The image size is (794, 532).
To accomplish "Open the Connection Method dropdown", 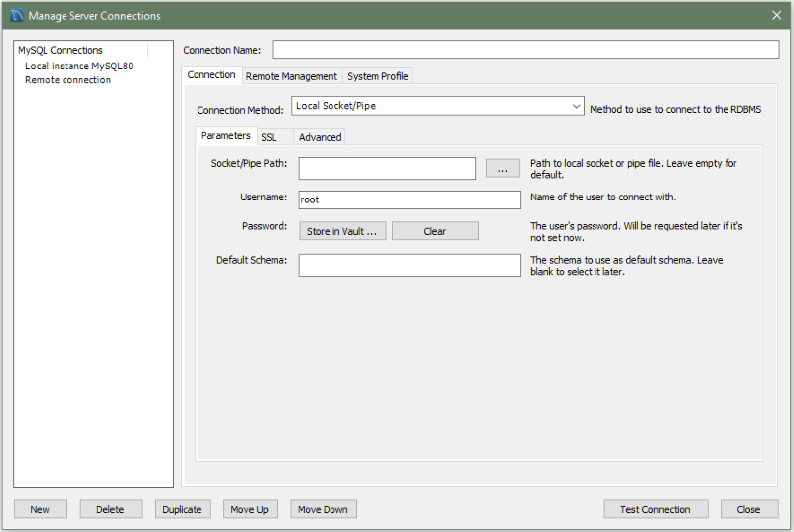I will [438, 106].
